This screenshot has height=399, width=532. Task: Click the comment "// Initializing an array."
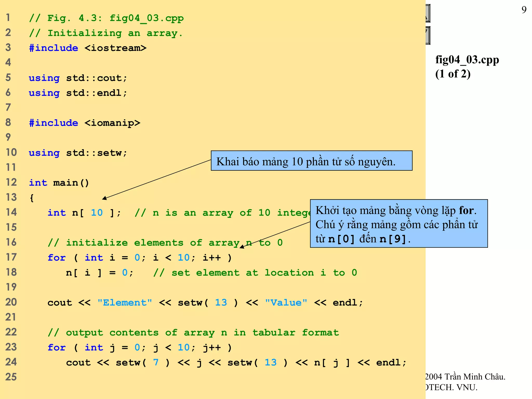tap(106, 33)
